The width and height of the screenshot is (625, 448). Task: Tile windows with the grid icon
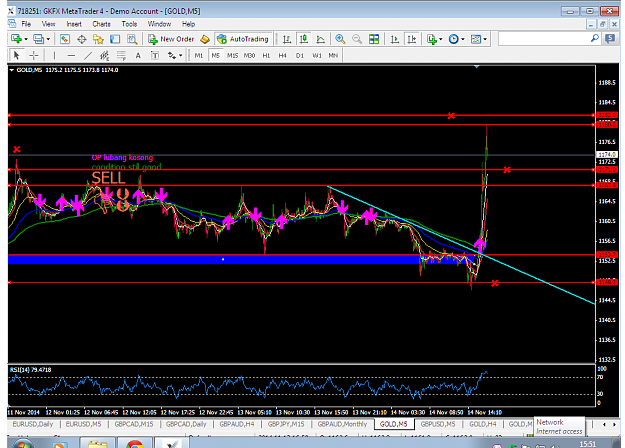374,39
